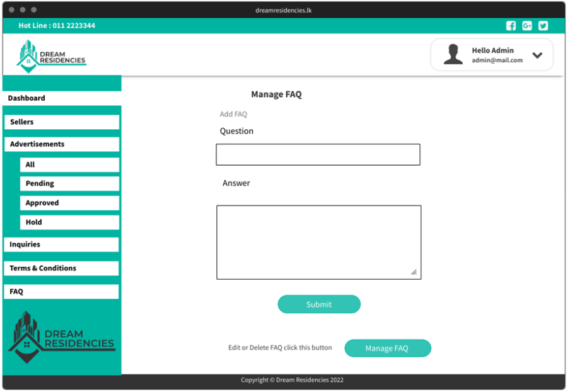The width and height of the screenshot is (568, 392).
Task: Open the Advertisements sidebar section
Action: coord(62,144)
